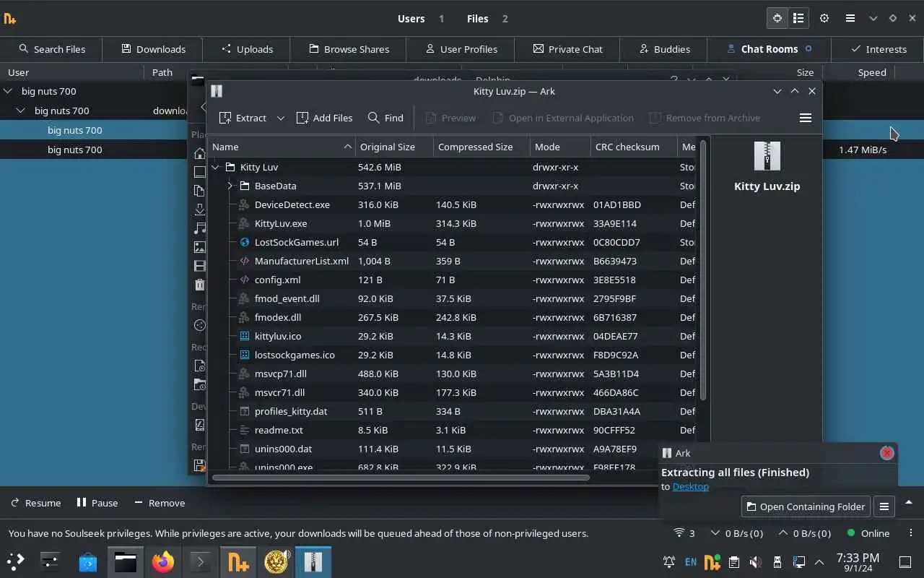924x578 pixels.
Task: Open Ark hamburger menu
Action: tap(806, 118)
